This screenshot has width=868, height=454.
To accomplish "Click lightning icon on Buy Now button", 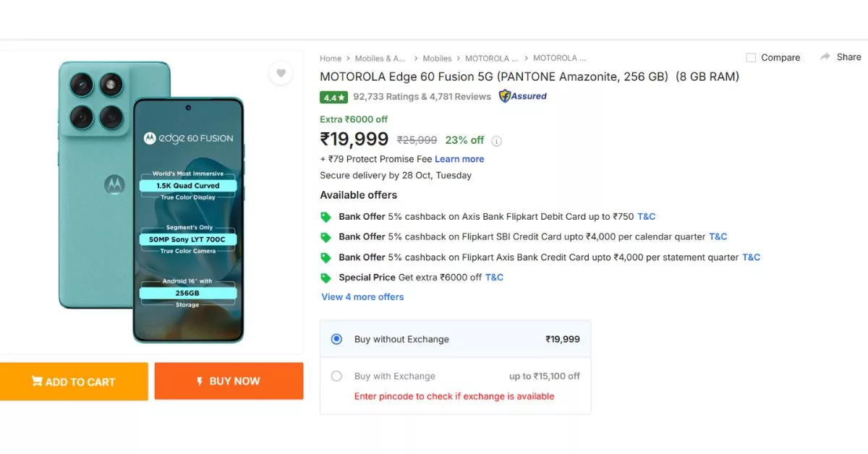I will (200, 381).
